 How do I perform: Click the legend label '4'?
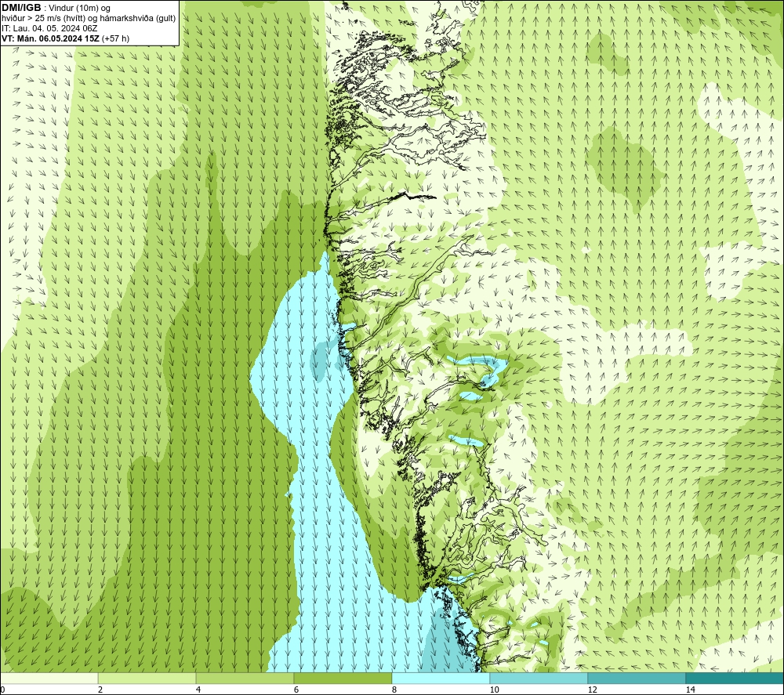[198, 690]
